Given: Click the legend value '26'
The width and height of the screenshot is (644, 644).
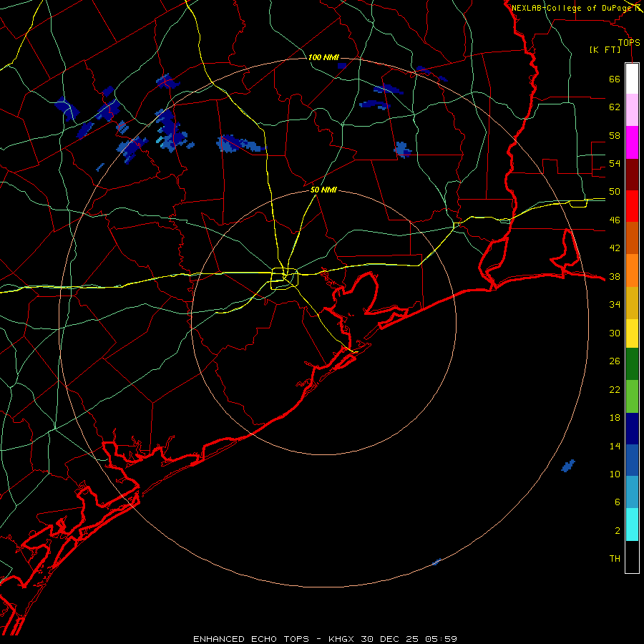Looking at the screenshot, I should [x=615, y=361].
